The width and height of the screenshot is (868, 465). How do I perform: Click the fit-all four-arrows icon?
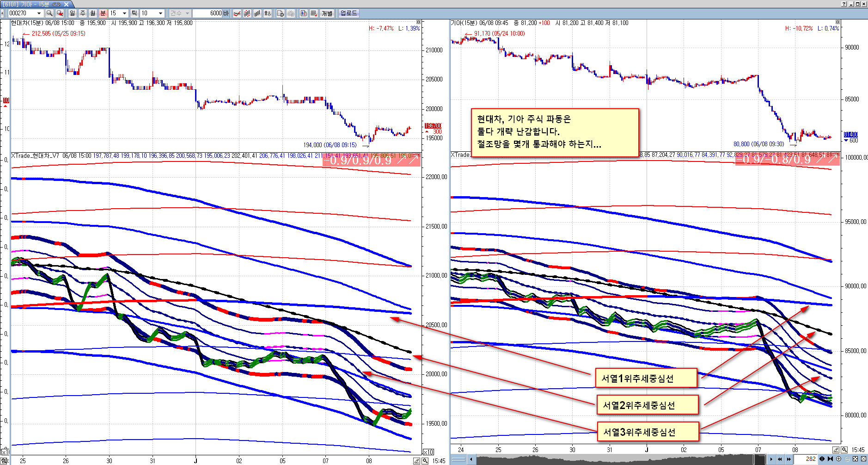pyautogui.click(x=855, y=459)
